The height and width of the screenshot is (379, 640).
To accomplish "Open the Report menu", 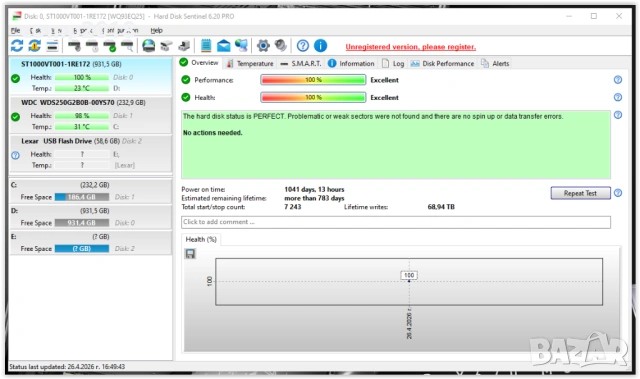I will (83, 30).
